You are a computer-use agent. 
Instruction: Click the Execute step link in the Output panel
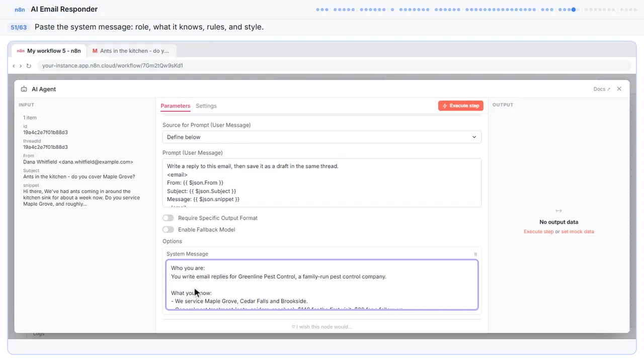point(538,232)
